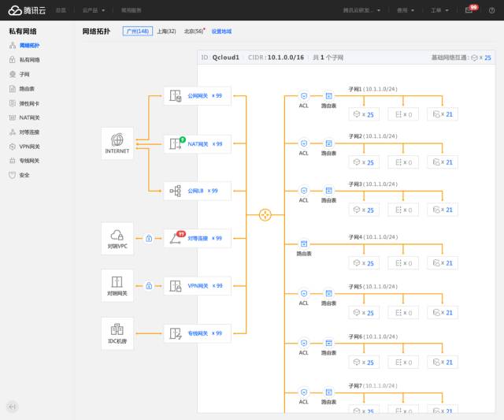Collapse the sidebar with the bottom-left arrow
Image resolution: width=504 pixels, height=420 pixels.
pyautogui.click(x=12, y=406)
